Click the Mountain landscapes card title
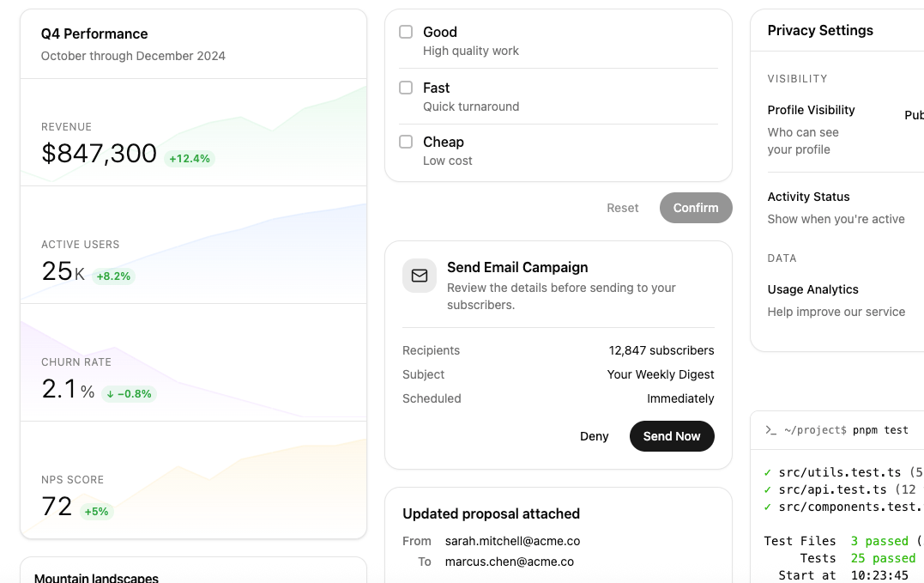 96,578
